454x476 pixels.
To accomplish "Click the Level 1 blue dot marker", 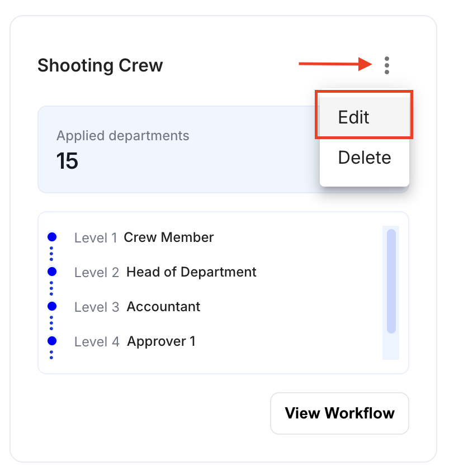I will 52,237.
